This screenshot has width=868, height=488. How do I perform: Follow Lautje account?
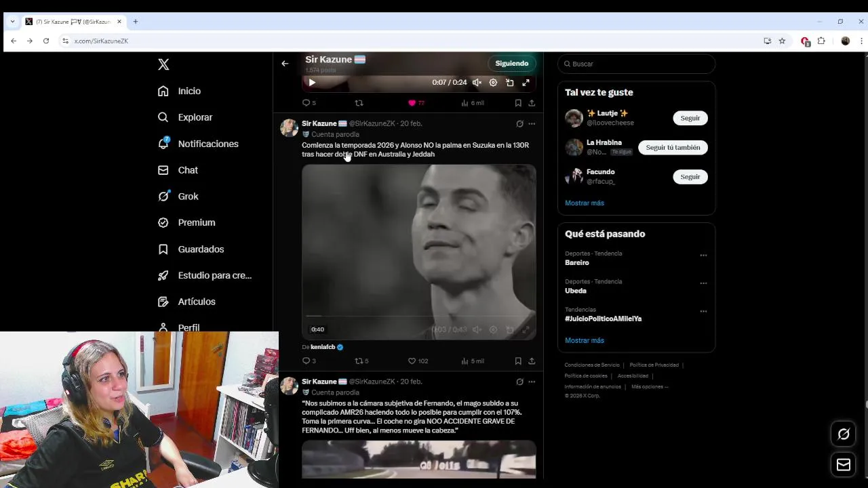[690, 118]
